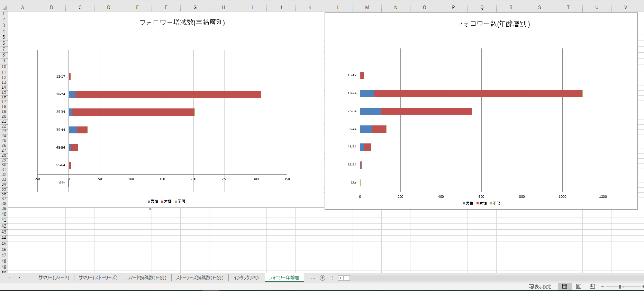Screen dimensions: 644x291
Task: Click the zoom out minus icon
Action: pos(602,286)
